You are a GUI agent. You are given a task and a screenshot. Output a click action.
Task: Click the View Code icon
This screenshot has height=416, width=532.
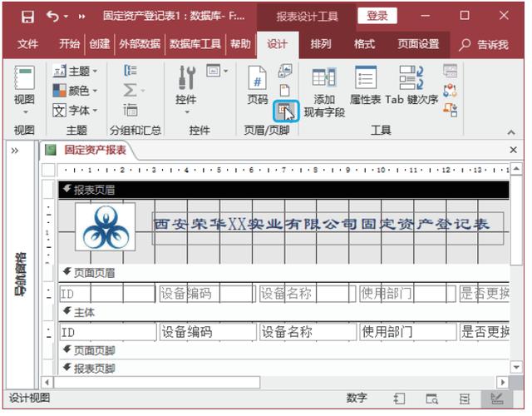451,91
